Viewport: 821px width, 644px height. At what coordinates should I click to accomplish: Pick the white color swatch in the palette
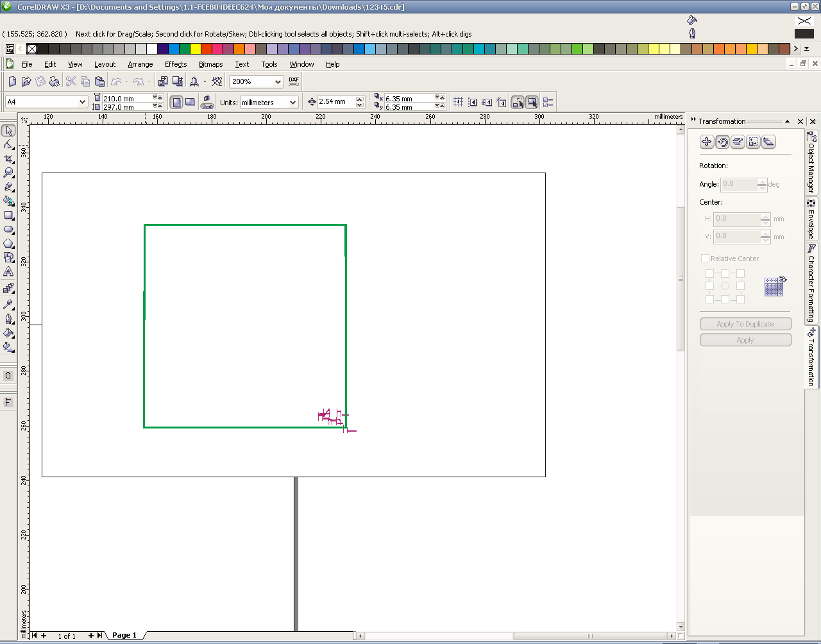[152, 49]
